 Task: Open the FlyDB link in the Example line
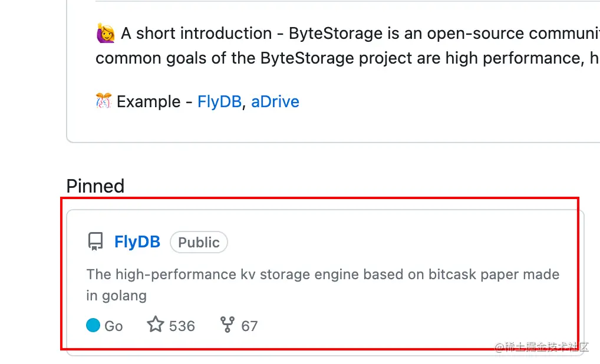pos(219,102)
